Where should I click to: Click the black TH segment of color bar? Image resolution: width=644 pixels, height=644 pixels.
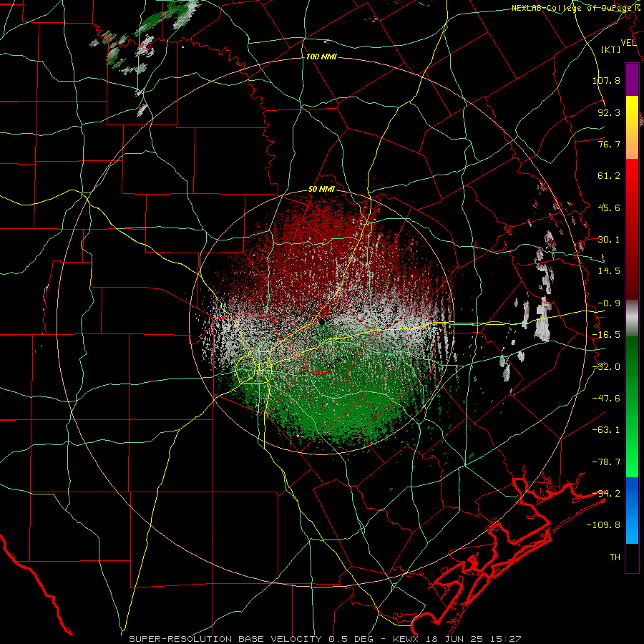coord(632,557)
